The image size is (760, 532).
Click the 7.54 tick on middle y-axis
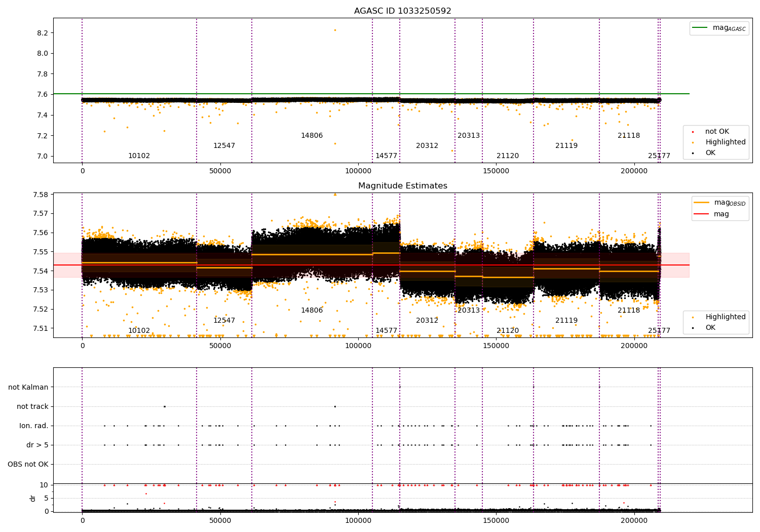40,271
